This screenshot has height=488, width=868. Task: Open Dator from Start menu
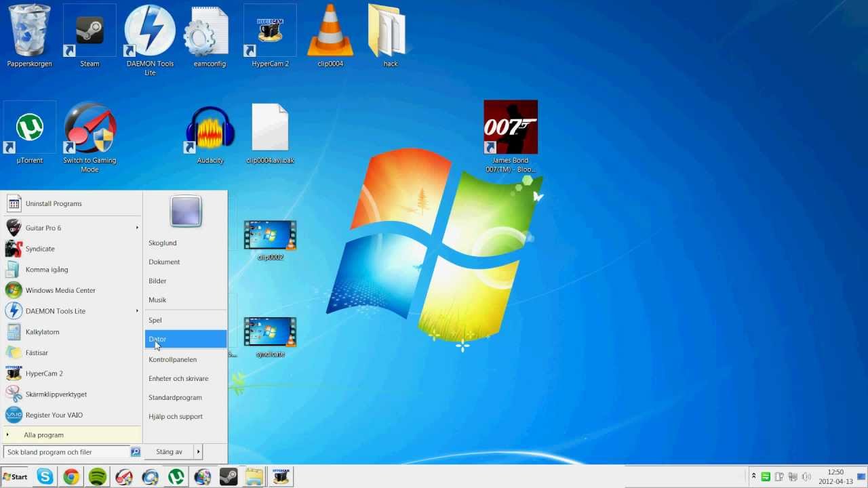pos(186,339)
